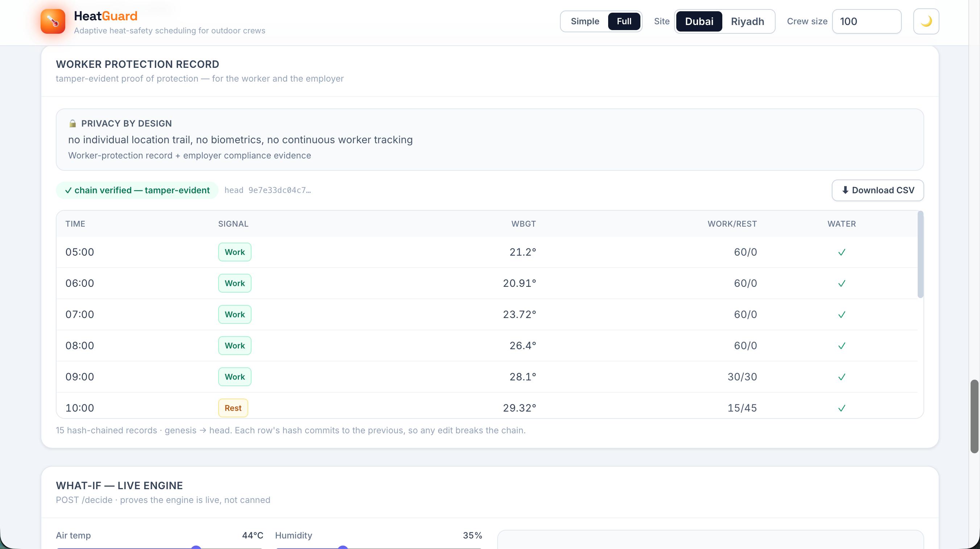Click the TIME column header
The height and width of the screenshot is (549, 980).
coord(75,224)
